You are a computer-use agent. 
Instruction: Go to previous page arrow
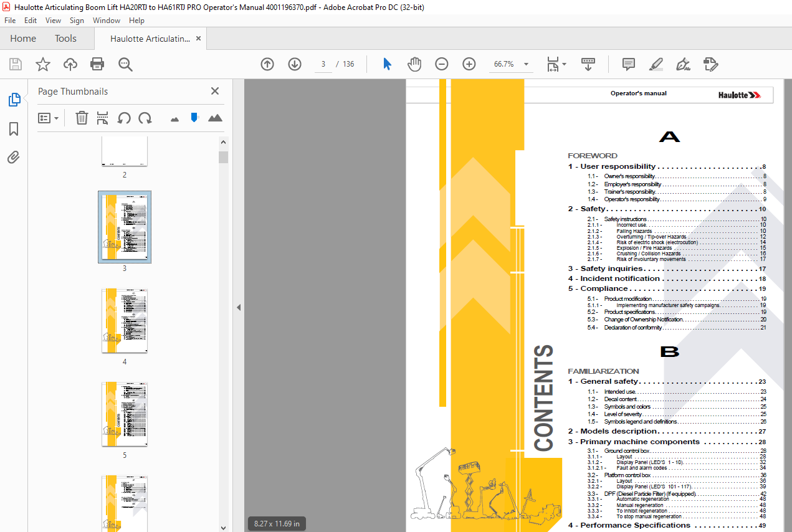click(267, 64)
